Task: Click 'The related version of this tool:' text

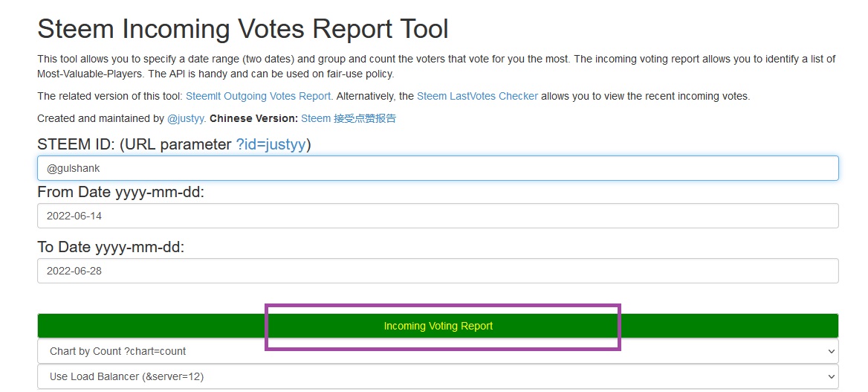Action: tap(109, 96)
